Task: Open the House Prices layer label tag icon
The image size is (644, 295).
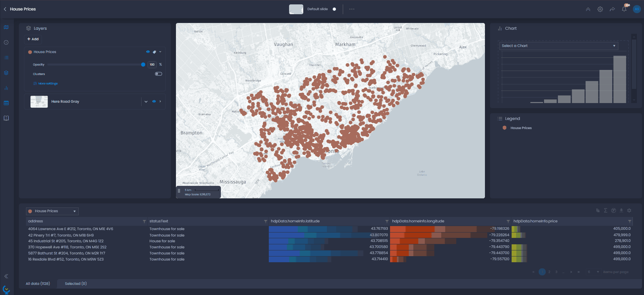Action: point(154,52)
